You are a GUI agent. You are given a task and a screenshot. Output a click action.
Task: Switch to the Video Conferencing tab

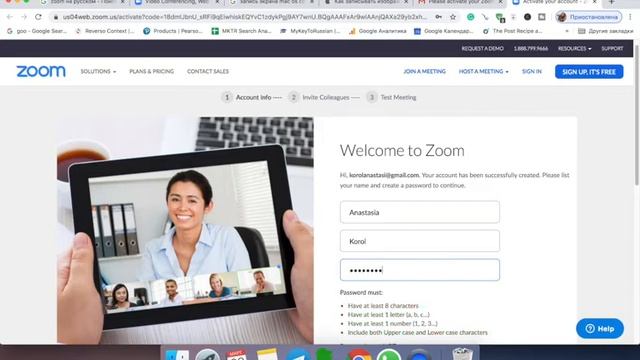(x=177, y=2)
